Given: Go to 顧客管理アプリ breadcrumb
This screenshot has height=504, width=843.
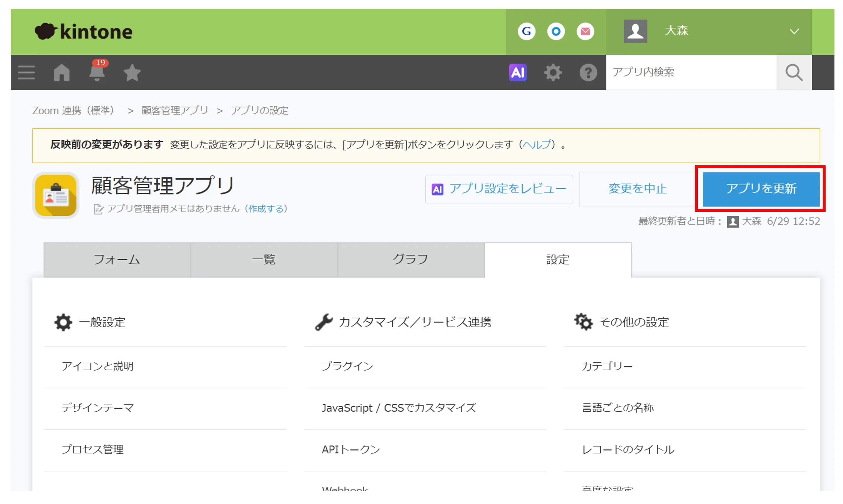Looking at the screenshot, I should click(175, 110).
